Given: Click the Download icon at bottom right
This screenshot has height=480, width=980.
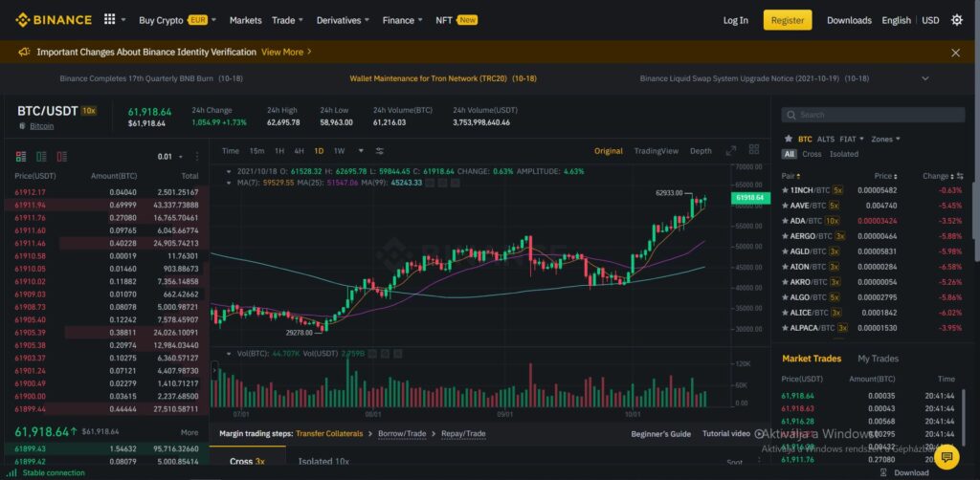Looking at the screenshot, I should click(883, 472).
